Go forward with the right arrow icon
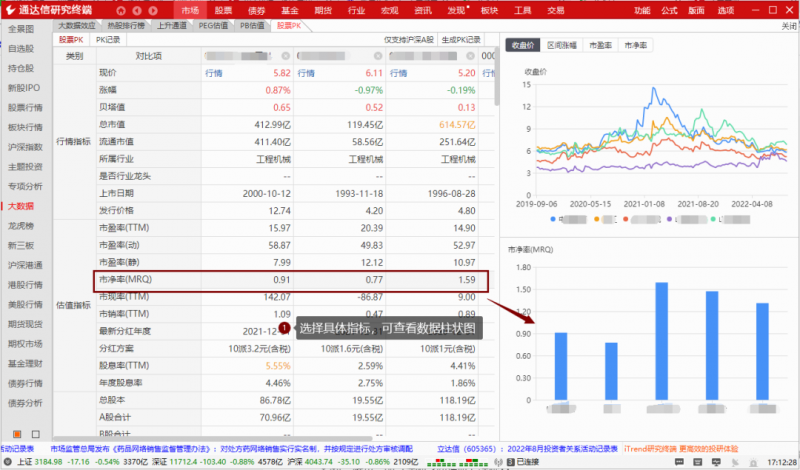The image size is (800, 470). [x=153, y=10]
